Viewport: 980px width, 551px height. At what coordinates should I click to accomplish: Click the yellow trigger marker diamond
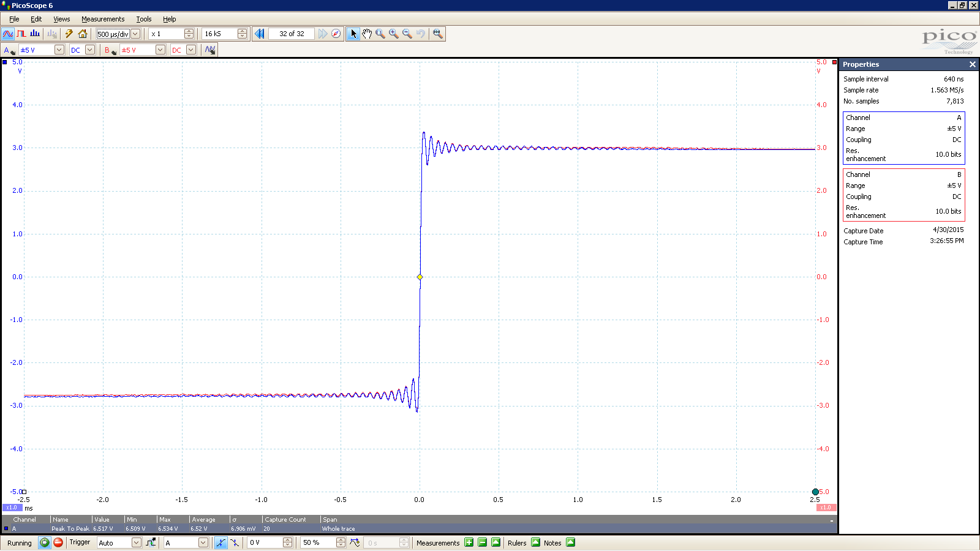click(x=420, y=277)
